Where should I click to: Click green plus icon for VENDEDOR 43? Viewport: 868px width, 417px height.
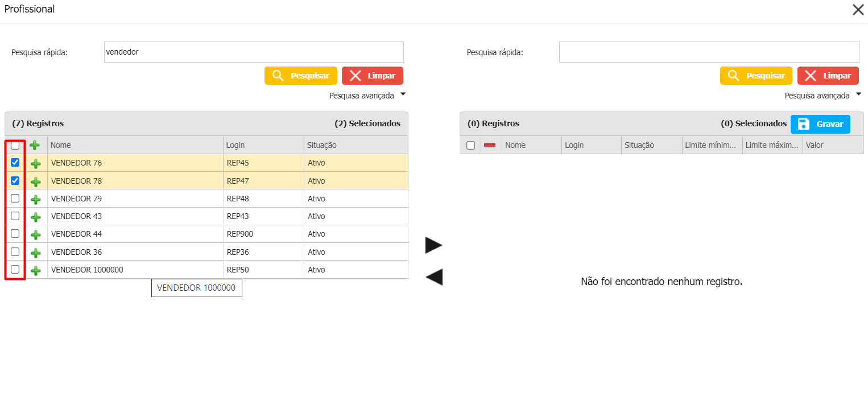(x=35, y=217)
